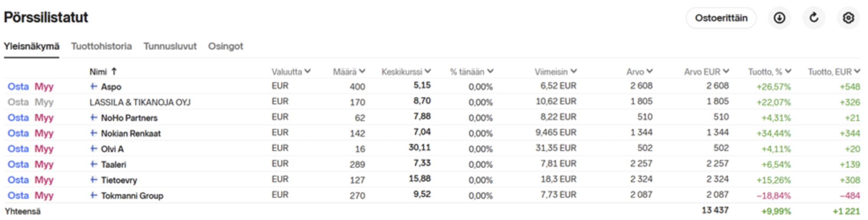Click the plus icon beside Tokmanni Group
868x220 pixels.
tap(93, 196)
